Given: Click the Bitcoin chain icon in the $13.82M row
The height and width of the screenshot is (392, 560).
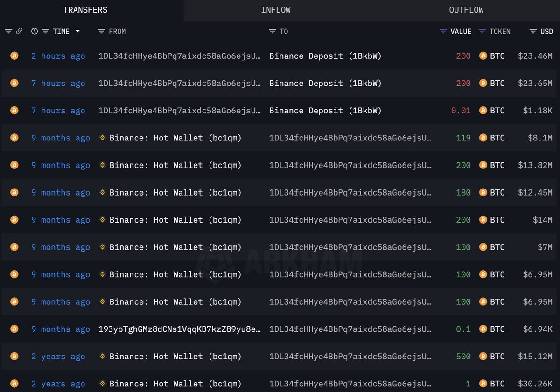Looking at the screenshot, I should (14, 165).
